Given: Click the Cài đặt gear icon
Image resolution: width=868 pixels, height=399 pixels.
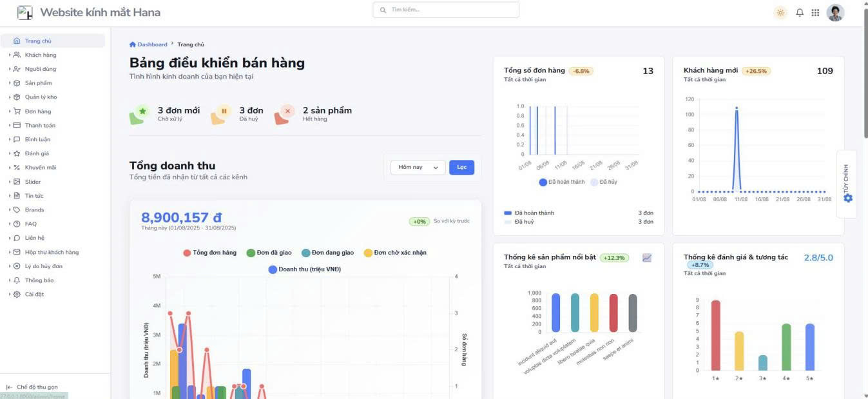Looking at the screenshot, I should (17, 295).
